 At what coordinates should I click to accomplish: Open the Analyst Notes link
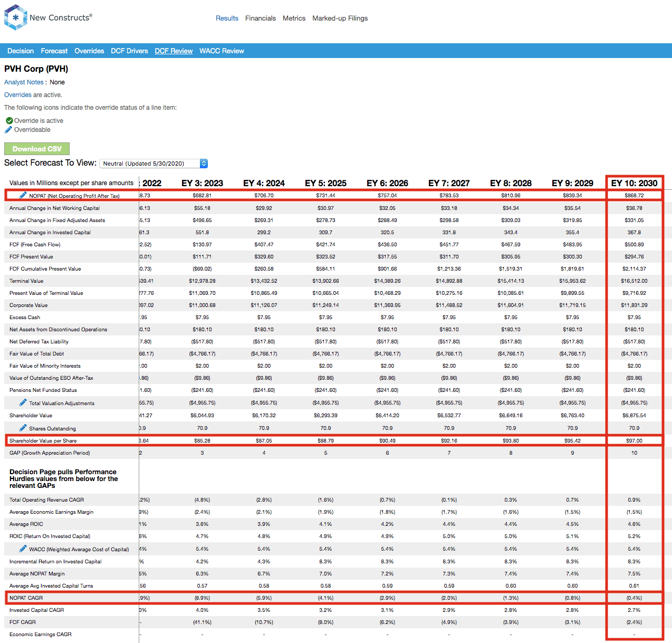(x=24, y=82)
